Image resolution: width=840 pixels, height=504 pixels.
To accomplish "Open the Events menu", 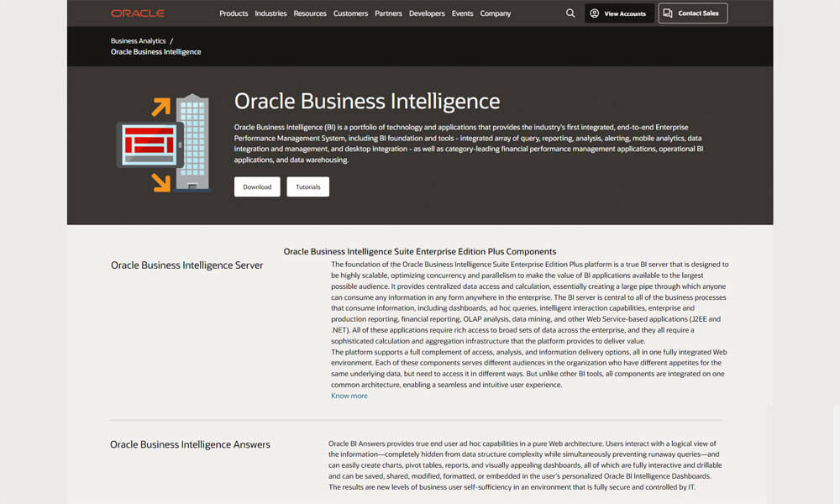I will point(462,13).
